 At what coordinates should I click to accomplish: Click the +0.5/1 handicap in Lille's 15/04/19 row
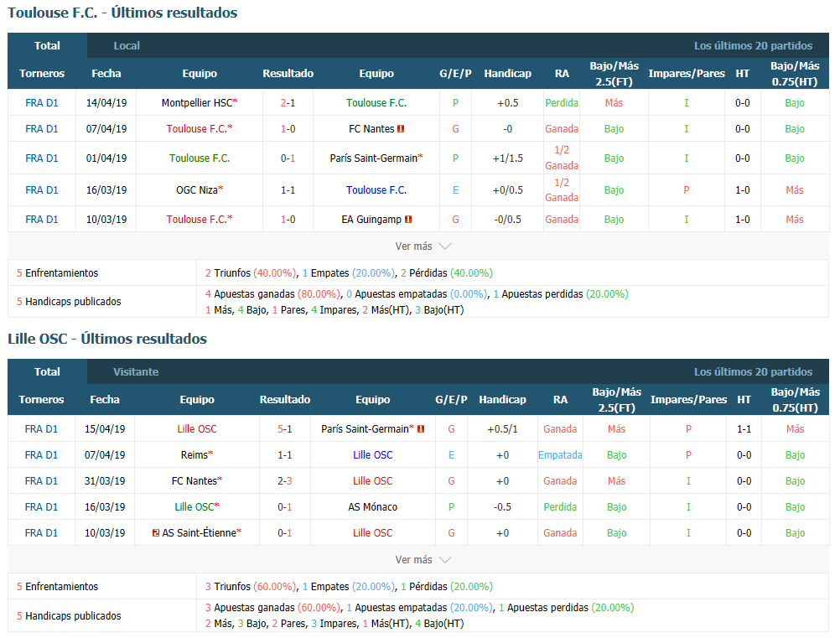click(x=502, y=429)
